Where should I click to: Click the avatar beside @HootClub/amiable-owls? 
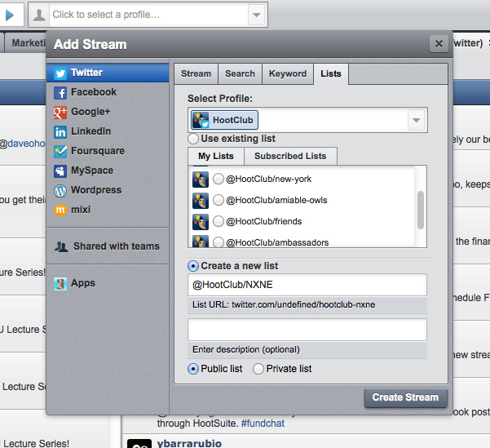tap(201, 201)
